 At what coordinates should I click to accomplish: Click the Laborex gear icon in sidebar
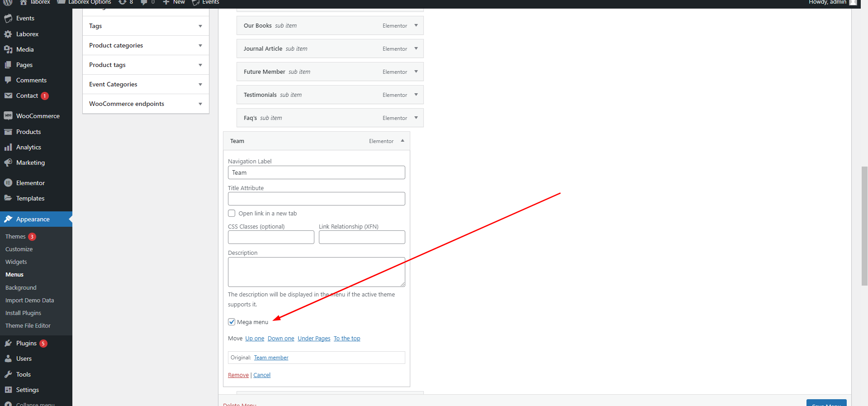tap(8, 34)
